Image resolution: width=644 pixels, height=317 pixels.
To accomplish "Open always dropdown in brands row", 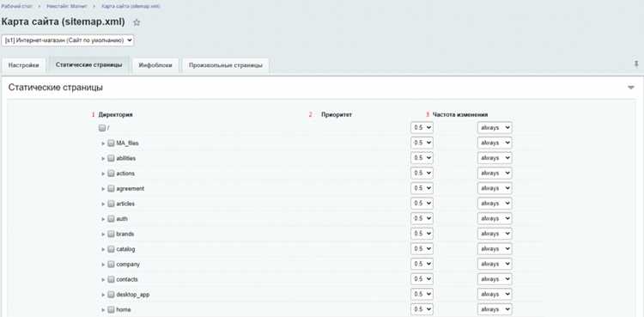I will click(495, 234).
